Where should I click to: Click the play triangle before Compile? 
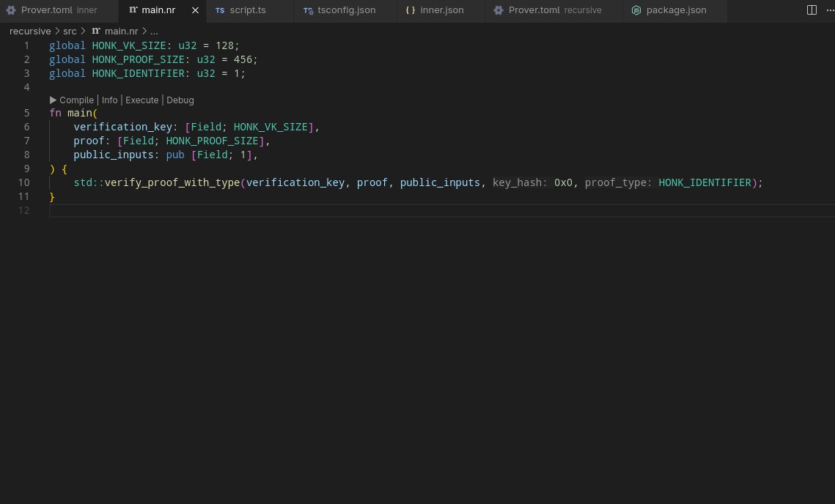53,100
